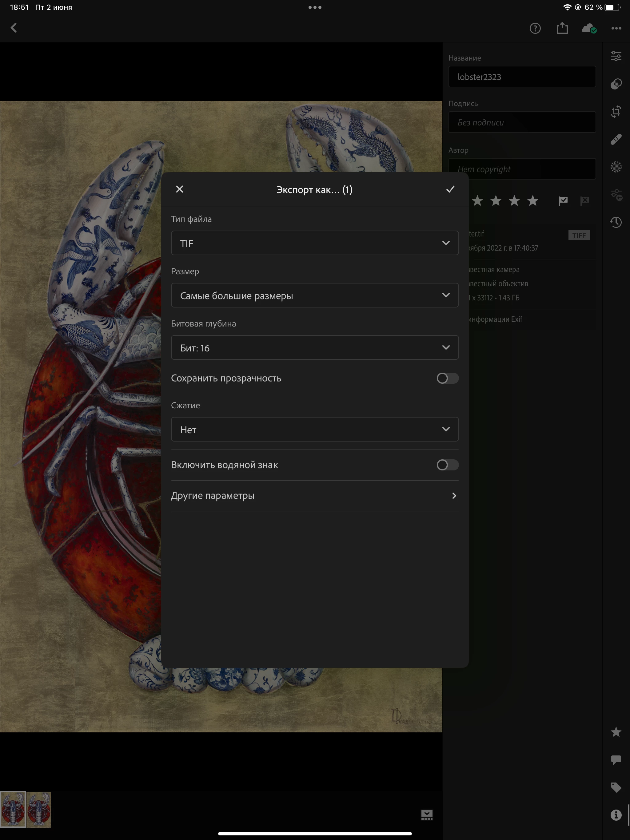
Task: Open the Битовая глубина dropdown
Action: tap(315, 348)
